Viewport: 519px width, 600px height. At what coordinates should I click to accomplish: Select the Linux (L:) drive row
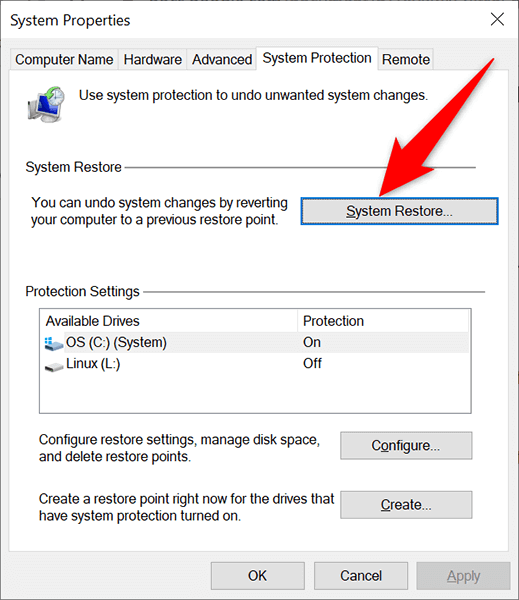click(255, 364)
